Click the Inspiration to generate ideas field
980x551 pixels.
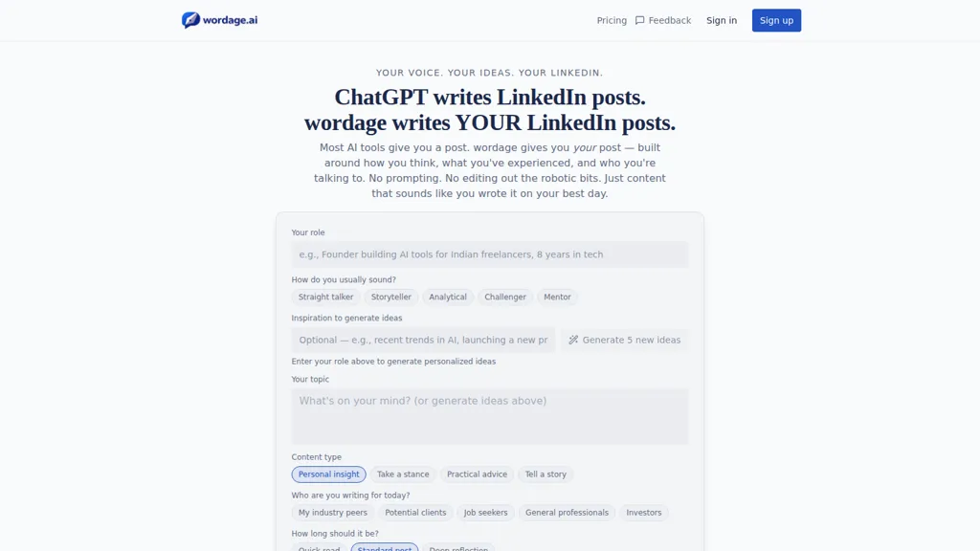(423, 340)
